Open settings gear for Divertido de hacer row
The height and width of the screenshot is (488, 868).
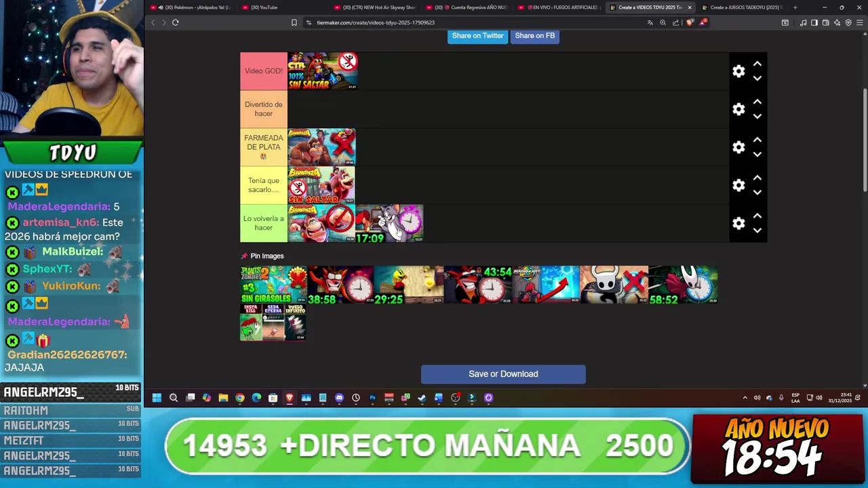click(x=738, y=109)
